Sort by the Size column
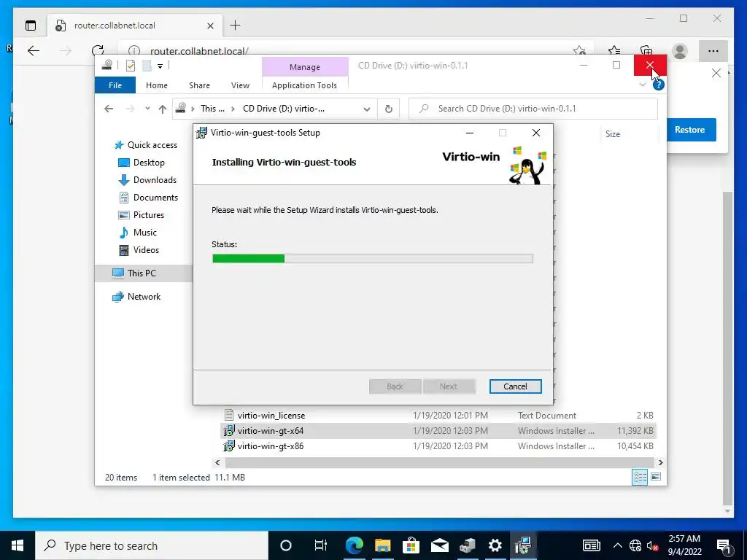This screenshot has width=747, height=560. 613,134
